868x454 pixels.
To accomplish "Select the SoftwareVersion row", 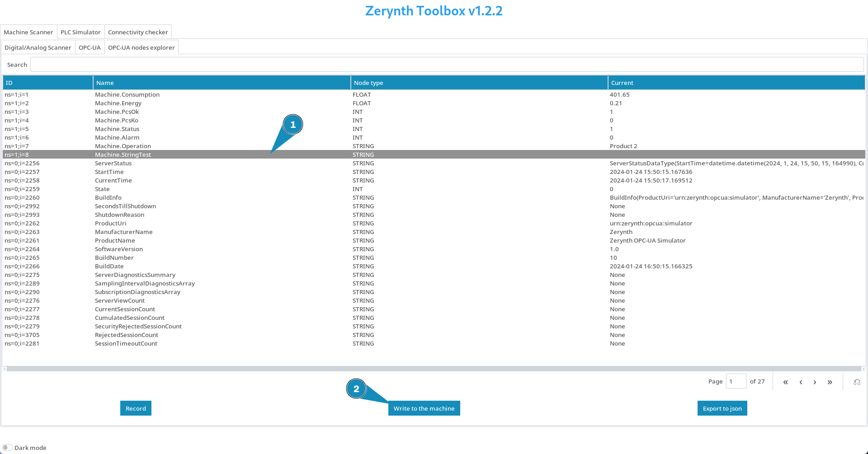I will 434,249.
